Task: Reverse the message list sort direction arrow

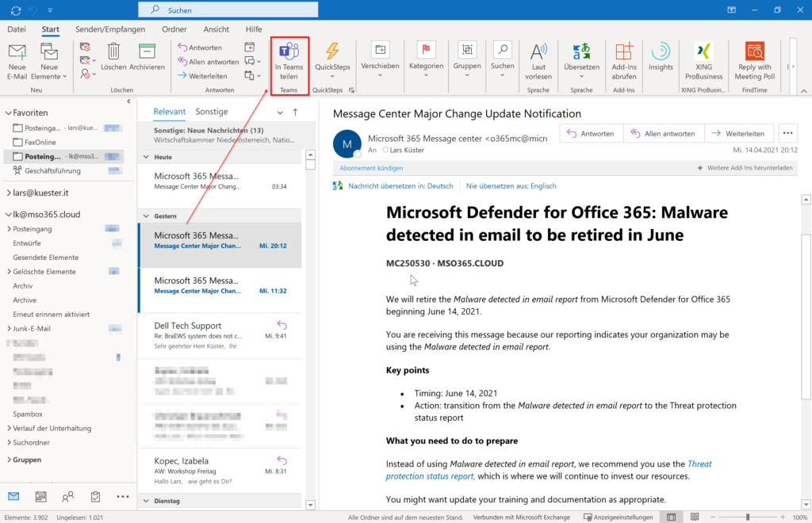Action: [x=295, y=112]
